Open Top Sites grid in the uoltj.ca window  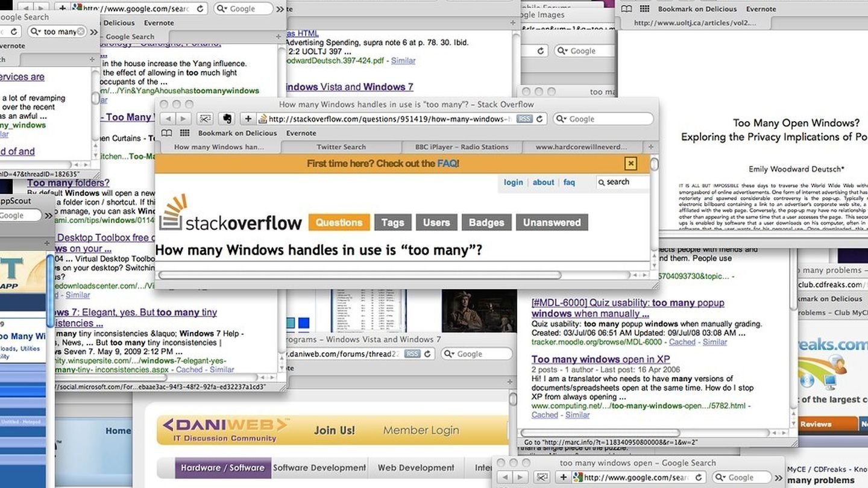(x=644, y=9)
